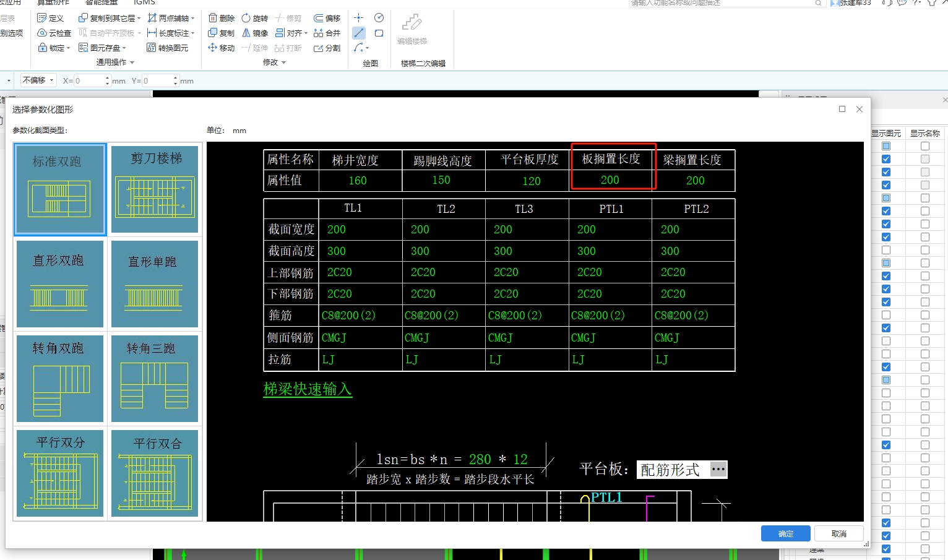The height and width of the screenshot is (560, 948).
Task: Open the 长度标注 dropdown arrow
Action: coord(193,33)
